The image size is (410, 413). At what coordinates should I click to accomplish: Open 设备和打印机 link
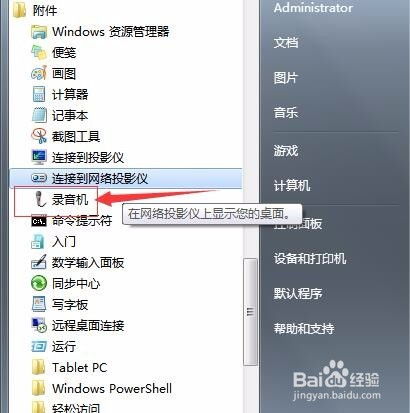click(x=310, y=259)
